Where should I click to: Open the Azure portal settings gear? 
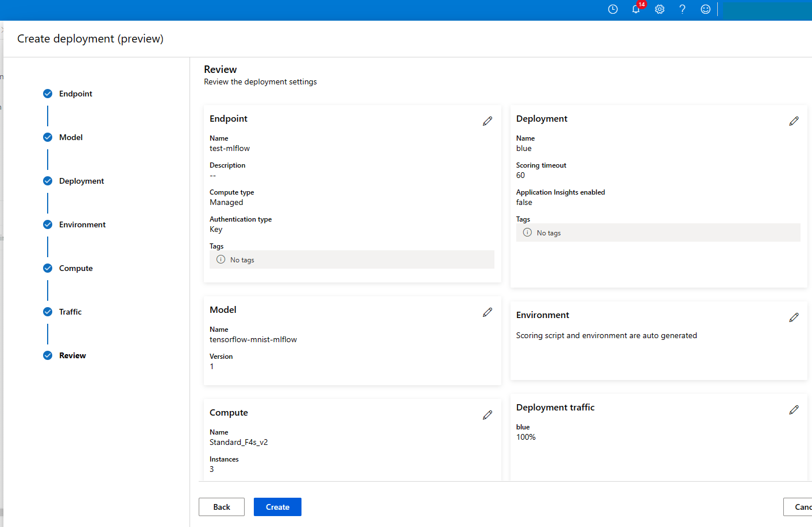pos(659,9)
